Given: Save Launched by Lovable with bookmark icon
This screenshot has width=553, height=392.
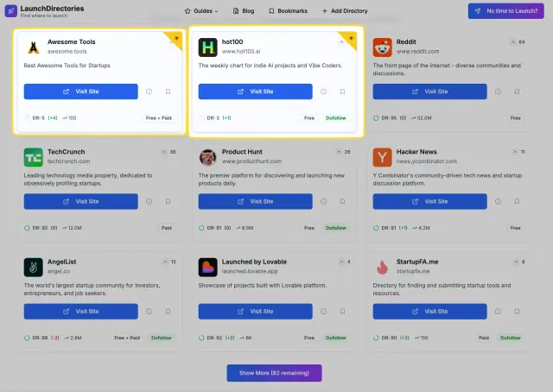Looking at the screenshot, I should point(342,312).
